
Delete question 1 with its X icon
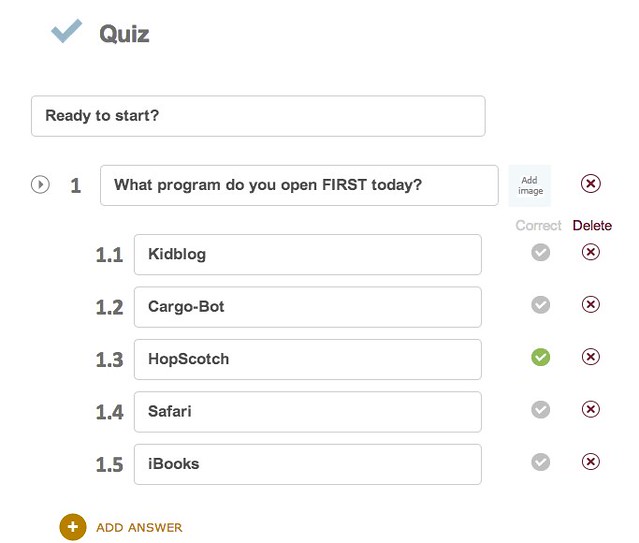(591, 183)
